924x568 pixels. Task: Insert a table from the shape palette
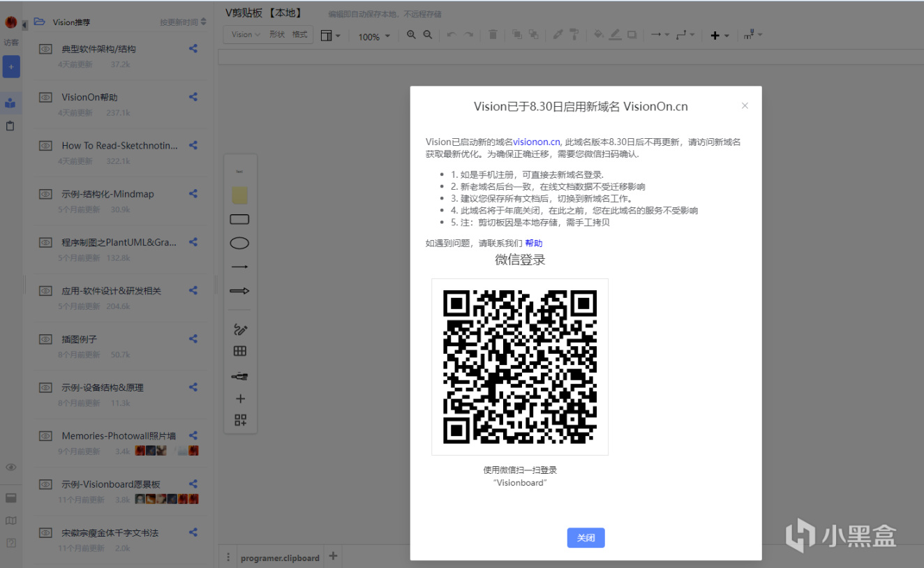point(240,352)
